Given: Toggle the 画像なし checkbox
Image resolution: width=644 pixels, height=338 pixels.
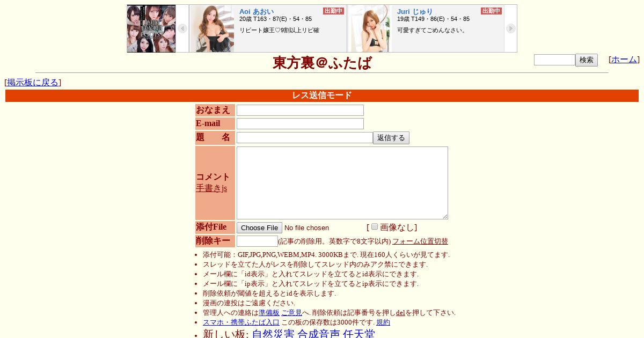Looking at the screenshot, I should tap(375, 226).
